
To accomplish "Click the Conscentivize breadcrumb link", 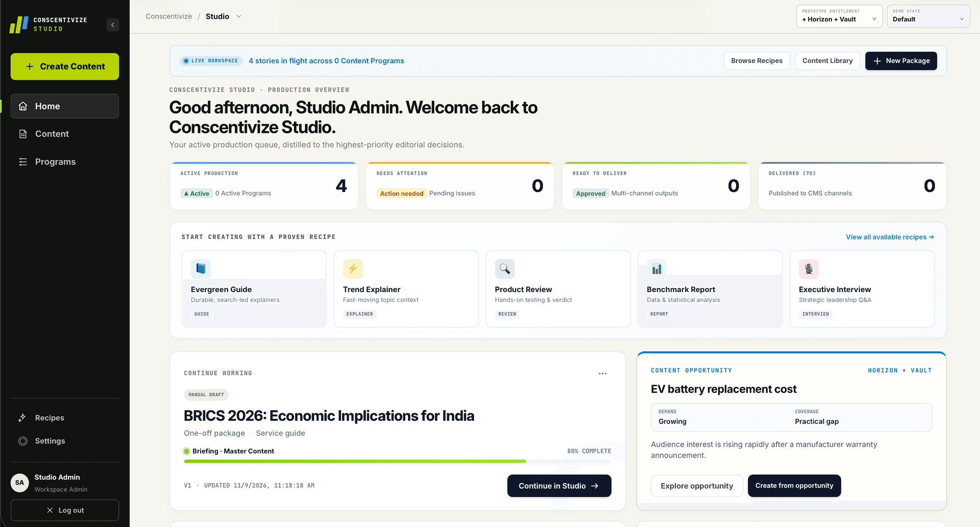I will pos(169,16).
